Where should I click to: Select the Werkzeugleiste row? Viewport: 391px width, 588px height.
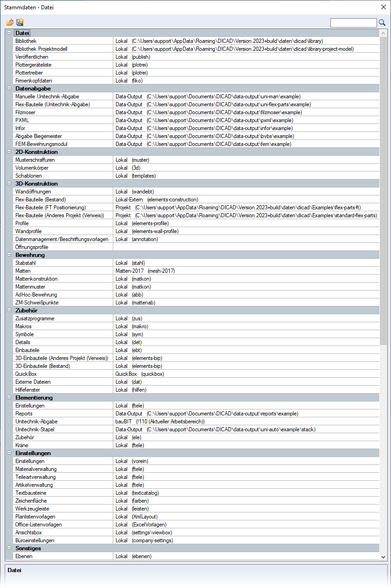click(196, 509)
